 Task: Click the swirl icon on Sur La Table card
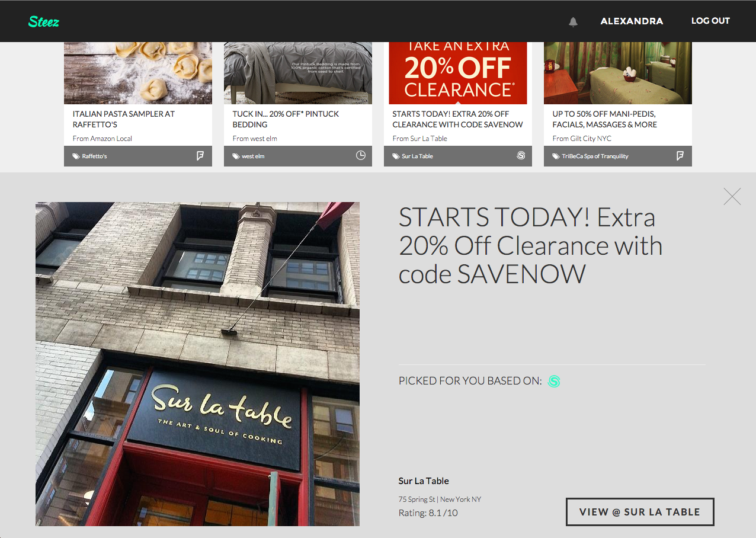[x=521, y=156]
